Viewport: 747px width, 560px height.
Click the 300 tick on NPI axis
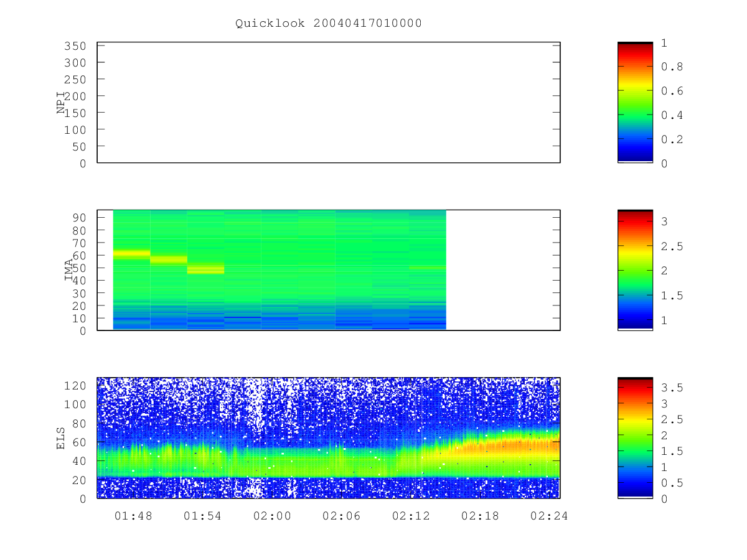75,63
